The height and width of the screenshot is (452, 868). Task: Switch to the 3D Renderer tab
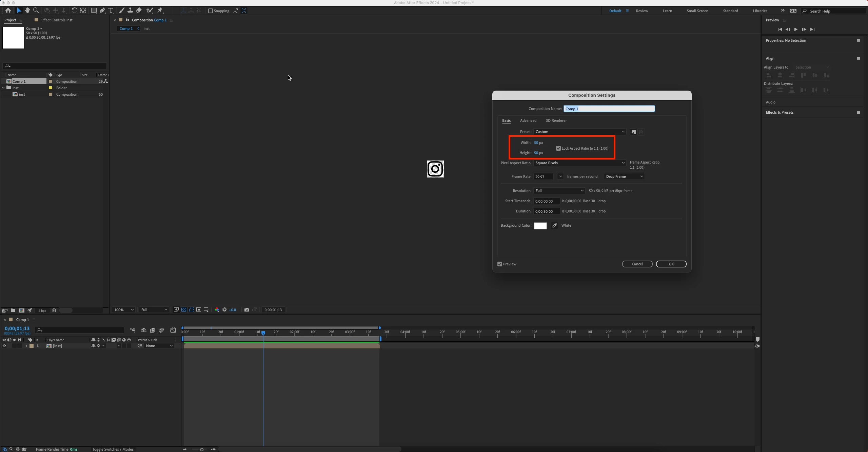pos(556,120)
